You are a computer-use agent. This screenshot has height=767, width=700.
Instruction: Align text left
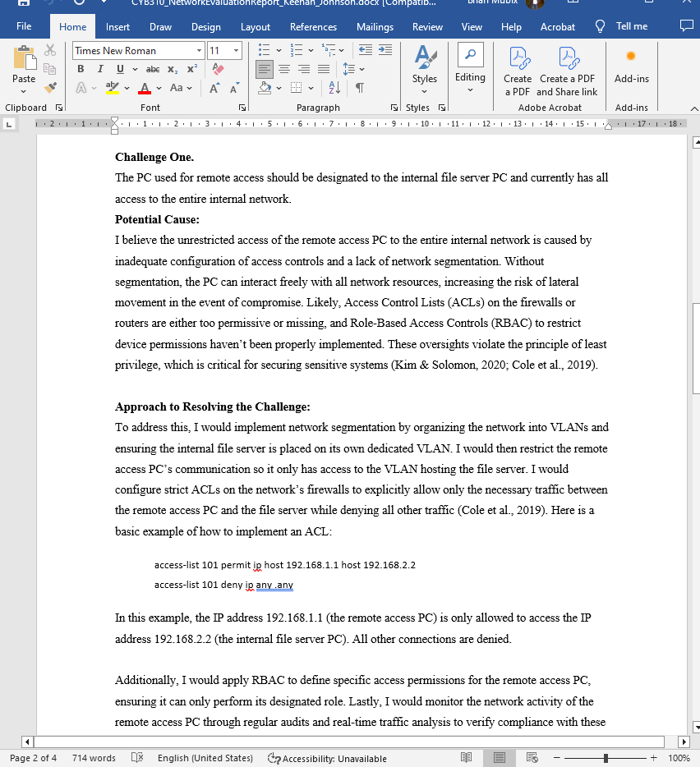265,69
